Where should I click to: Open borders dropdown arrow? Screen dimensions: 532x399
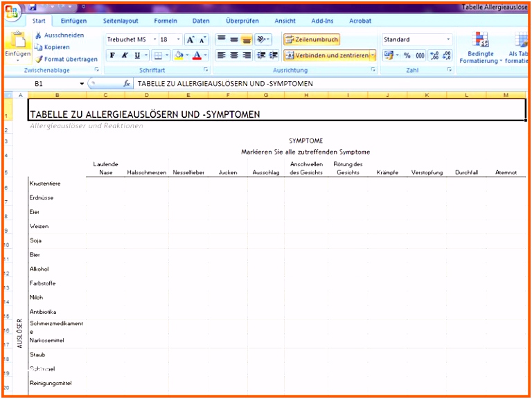click(167, 55)
